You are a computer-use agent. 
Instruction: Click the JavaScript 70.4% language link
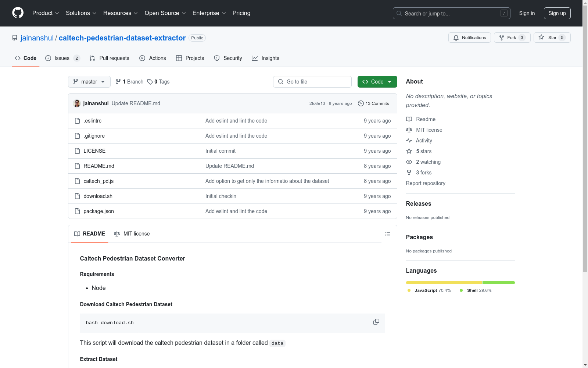click(x=429, y=290)
